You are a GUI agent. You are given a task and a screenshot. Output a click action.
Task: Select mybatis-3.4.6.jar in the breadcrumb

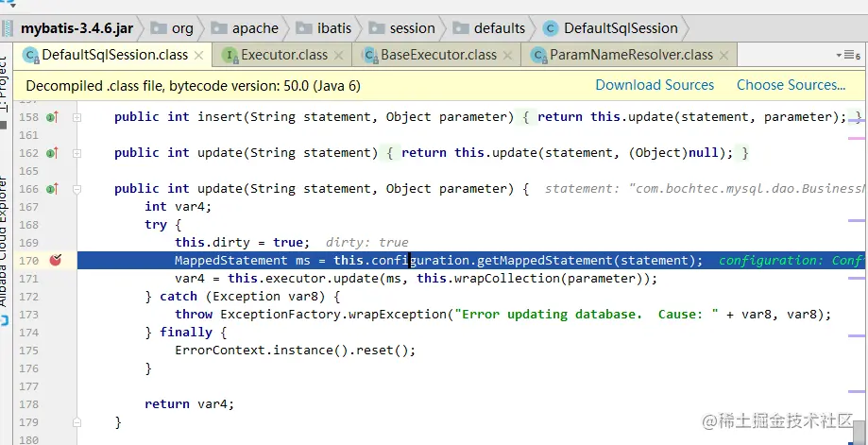click(x=77, y=28)
